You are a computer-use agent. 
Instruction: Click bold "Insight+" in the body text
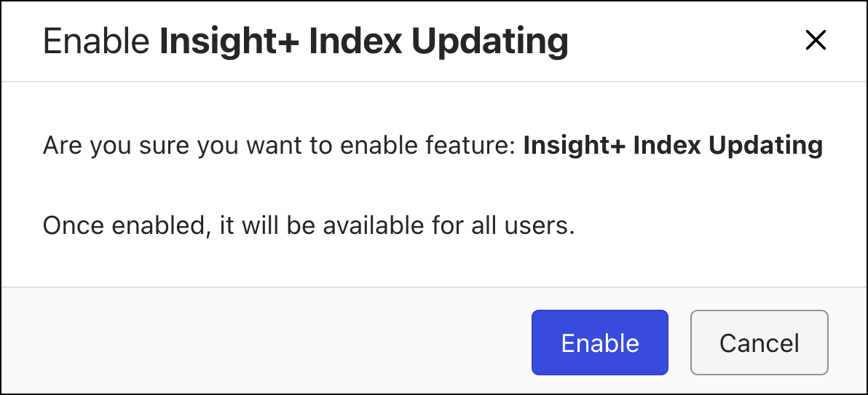tap(574, 146)
